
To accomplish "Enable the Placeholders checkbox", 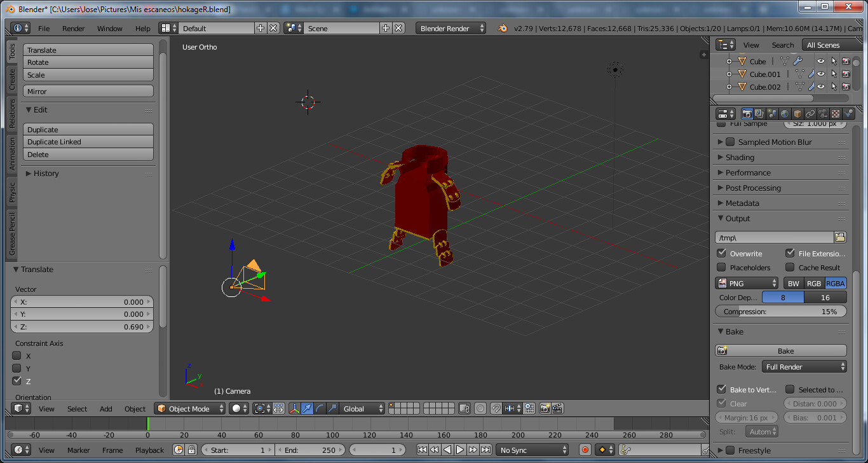I will [x=721, y=267].
